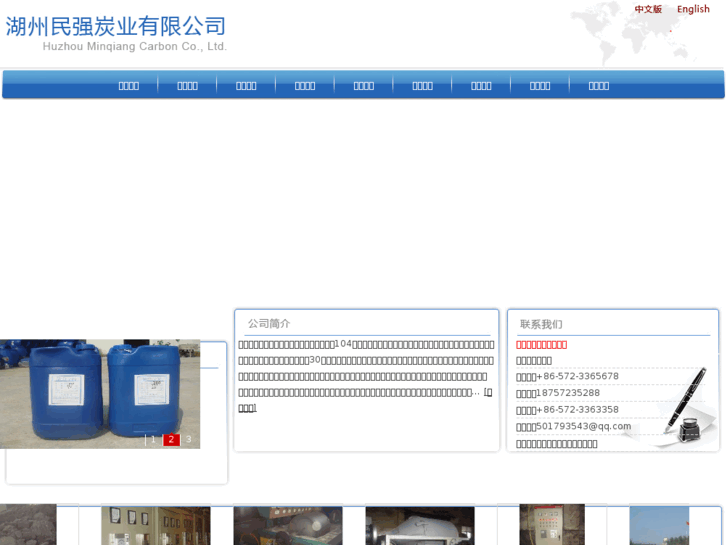Open the electrical control cabinet thumbnail
The width and height of the screenshot is (727, 545).
(552, 525)
